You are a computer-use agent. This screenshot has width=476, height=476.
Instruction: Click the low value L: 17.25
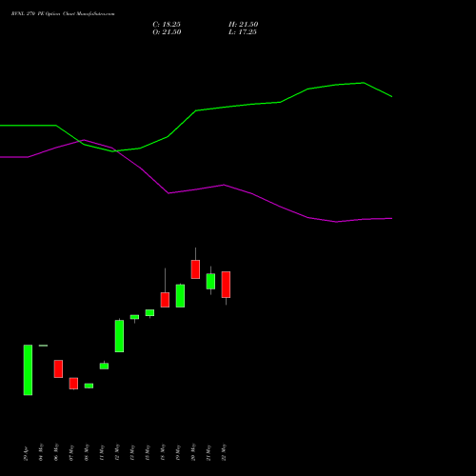(x=243, y=32)
